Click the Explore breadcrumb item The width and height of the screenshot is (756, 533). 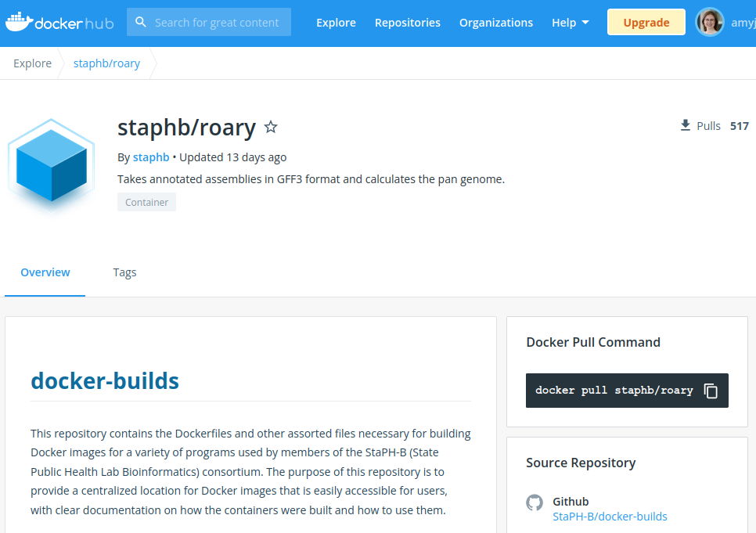32,63
